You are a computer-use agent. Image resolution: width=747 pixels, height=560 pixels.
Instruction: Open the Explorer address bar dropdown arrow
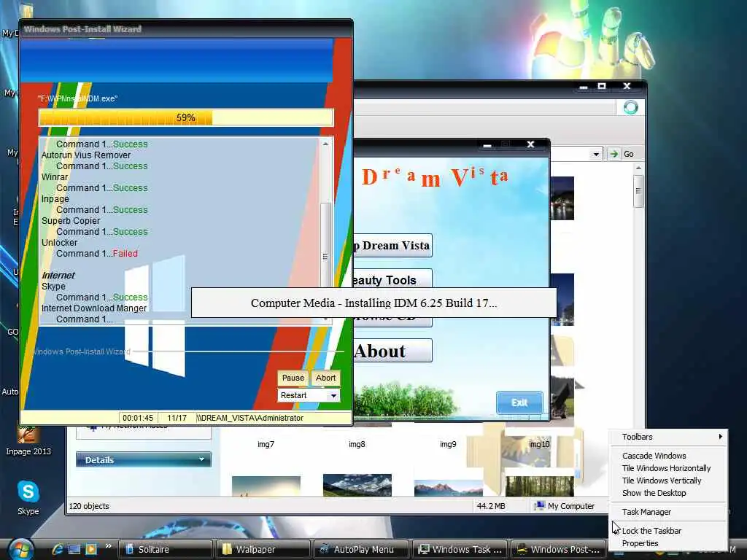pyautogui.click(x=596, y=155)
